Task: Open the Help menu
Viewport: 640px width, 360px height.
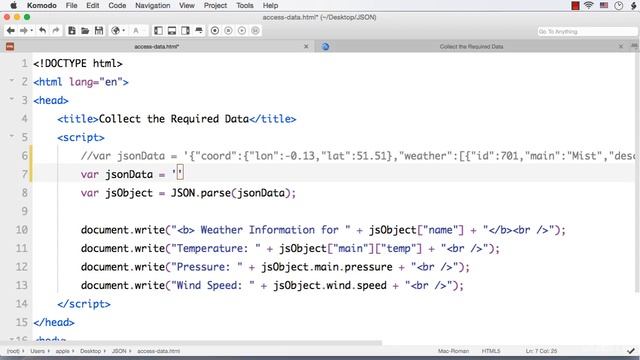Action: click(x=270, y=5)
